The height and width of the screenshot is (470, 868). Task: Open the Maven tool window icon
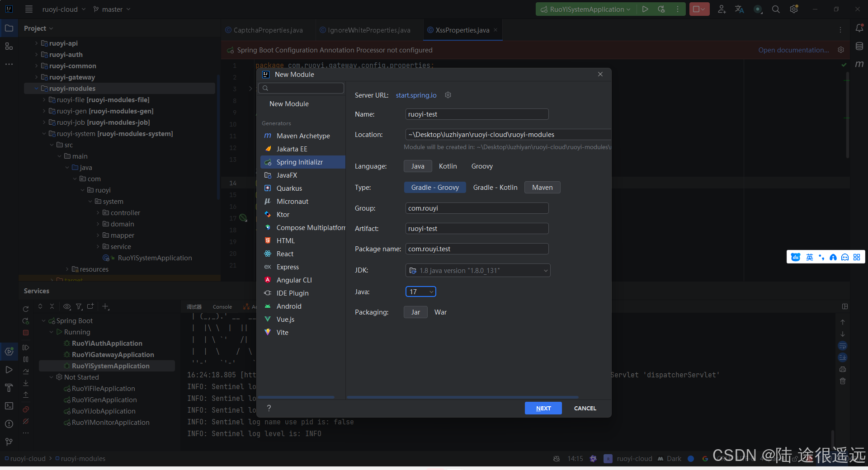[x=859, y=64]
